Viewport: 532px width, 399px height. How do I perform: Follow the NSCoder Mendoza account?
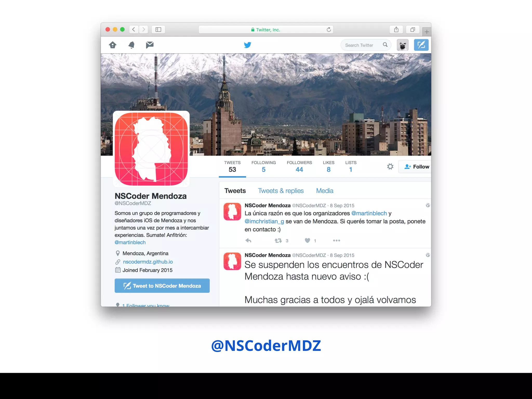pyautogui.click(x=416, y=167)
